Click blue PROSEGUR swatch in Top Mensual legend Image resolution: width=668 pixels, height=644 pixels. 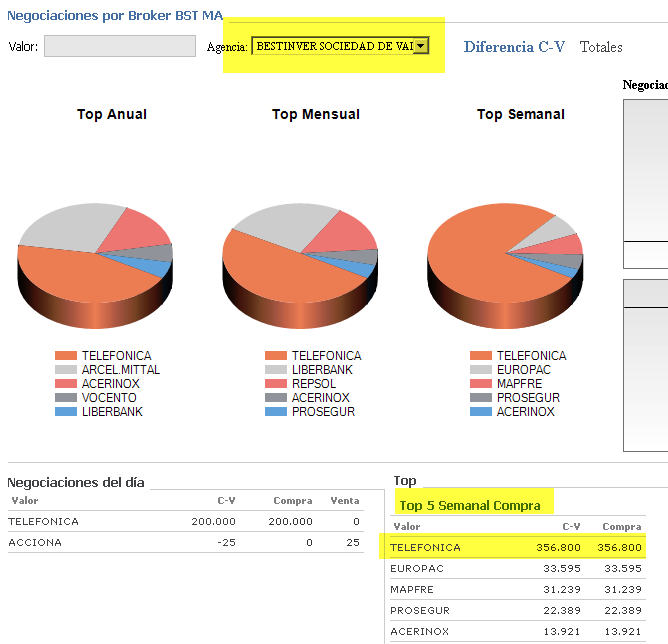[276, 412]
